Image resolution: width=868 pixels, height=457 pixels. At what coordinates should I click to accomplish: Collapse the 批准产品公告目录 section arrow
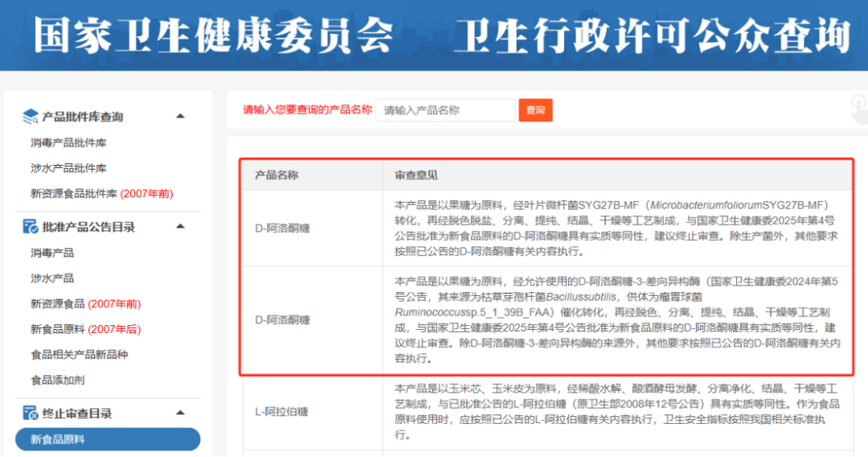pyautogui.click(x=181, y=227)
